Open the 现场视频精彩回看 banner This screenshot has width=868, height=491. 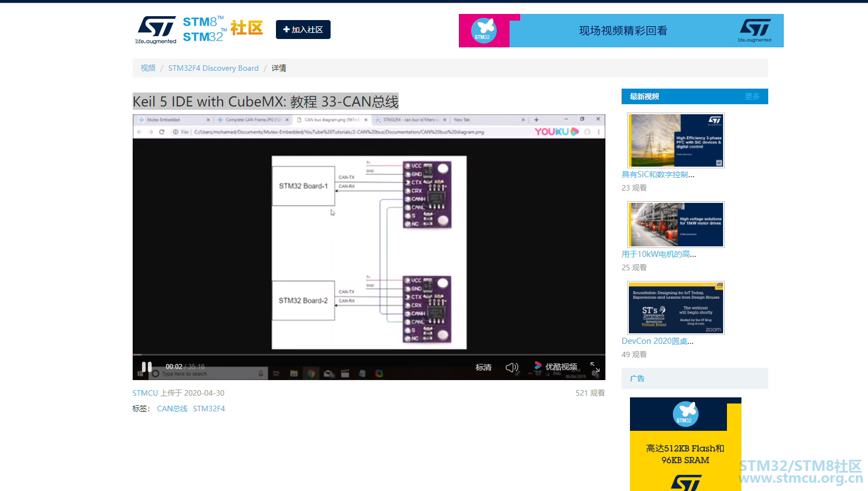point(621,31)
